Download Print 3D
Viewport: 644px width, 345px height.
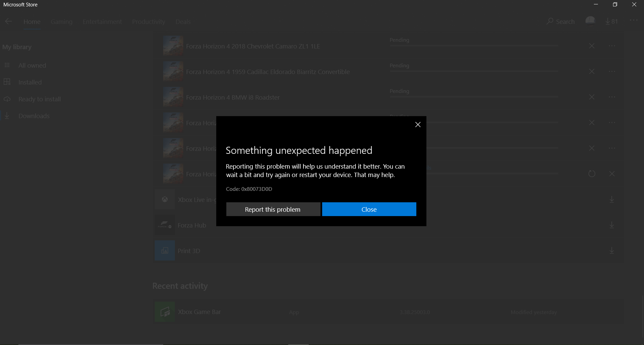(x=612, y=251)
